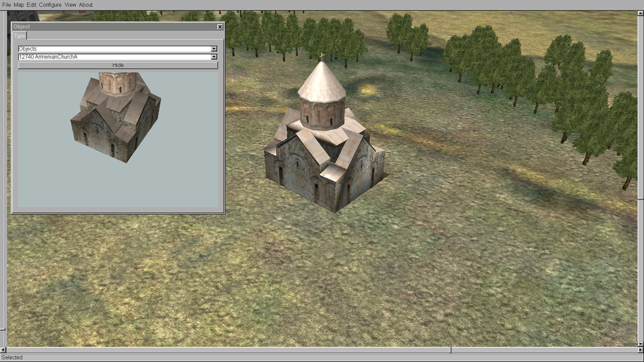The image size is (644, 362).
Task: Open the Edit menu
Action: 31,5
